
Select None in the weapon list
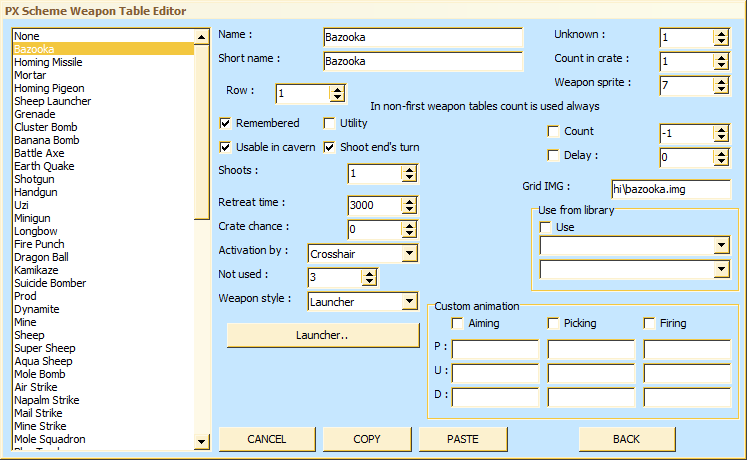103,36
